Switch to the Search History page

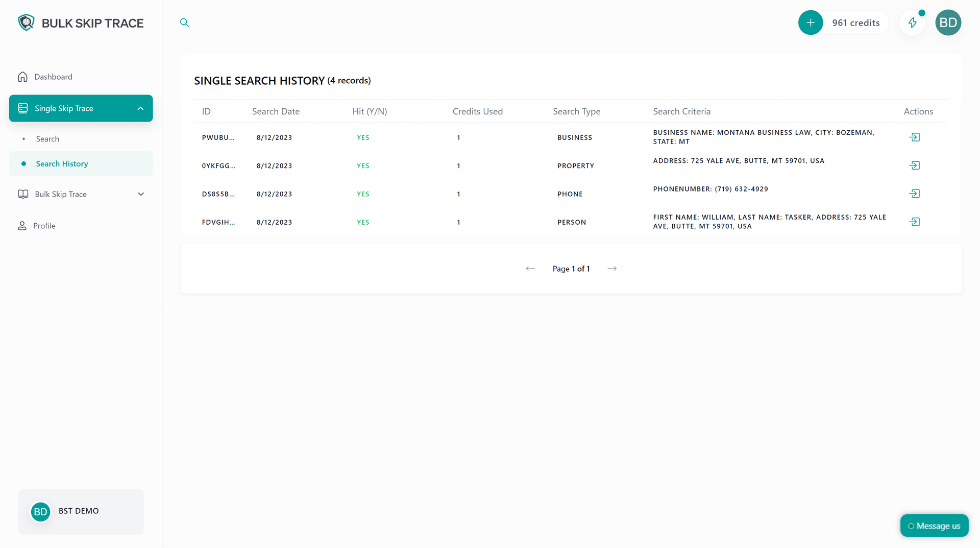click(x=62, y=163)
